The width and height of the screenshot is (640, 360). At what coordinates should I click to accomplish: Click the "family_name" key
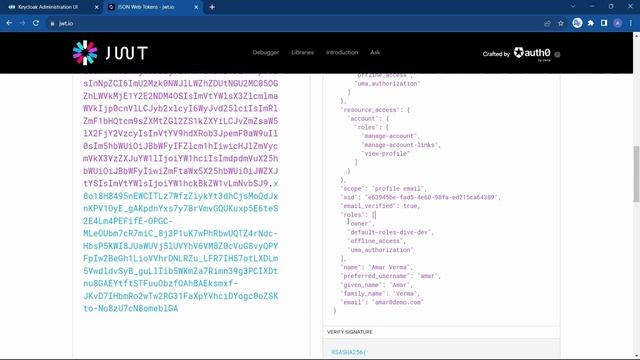[363, 293]
